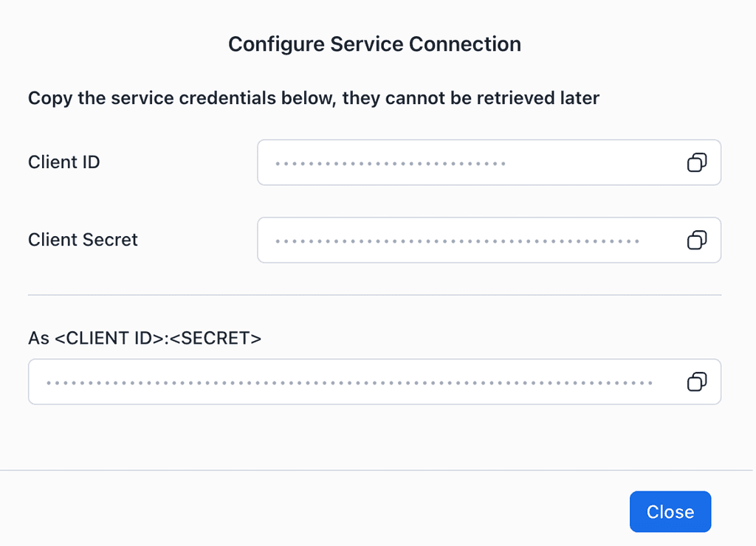Viewport: 756px width, 546px height.
Task: Copy the Client ID credential to clipboard
Action: click(x=695, y=162)
